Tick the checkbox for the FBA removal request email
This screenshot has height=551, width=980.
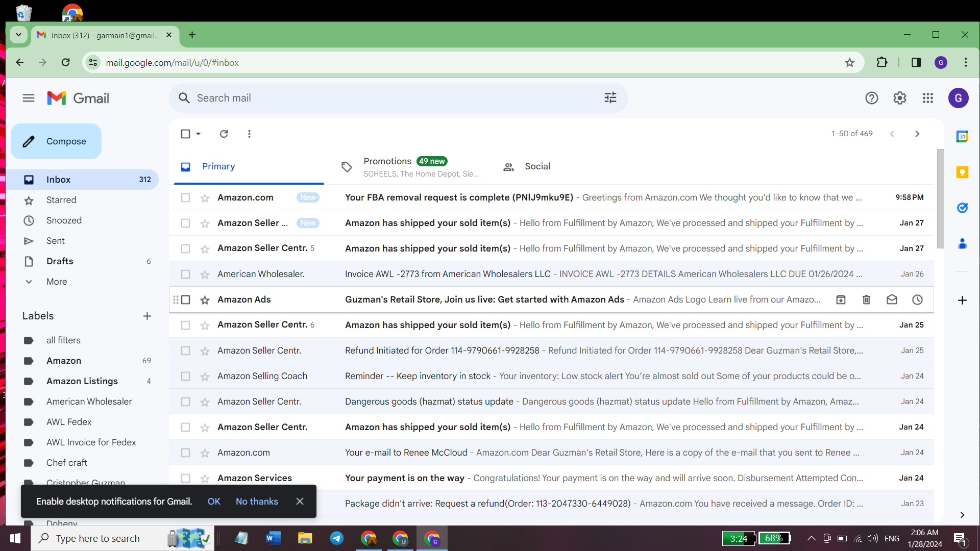[x=185, y=197]
